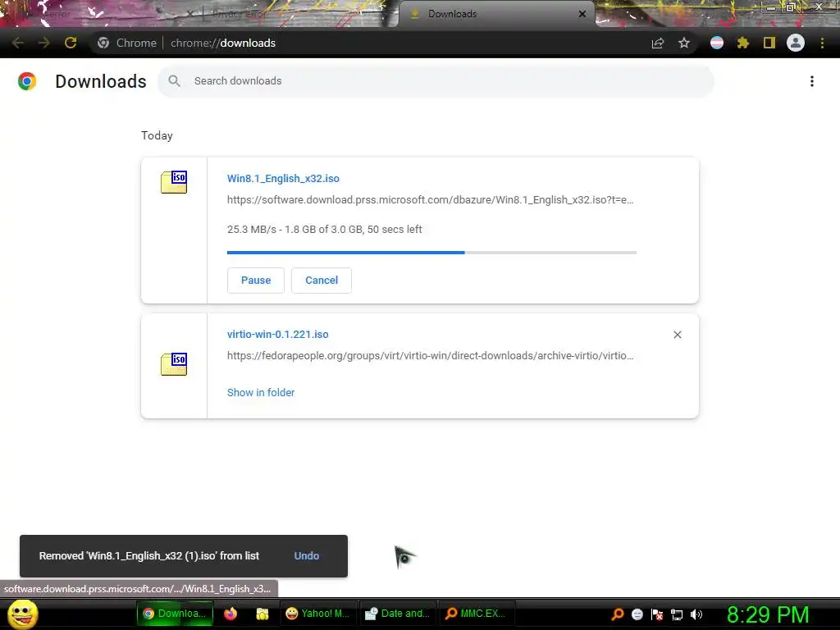Reload the Chrome downloads page

click(71, 43)
